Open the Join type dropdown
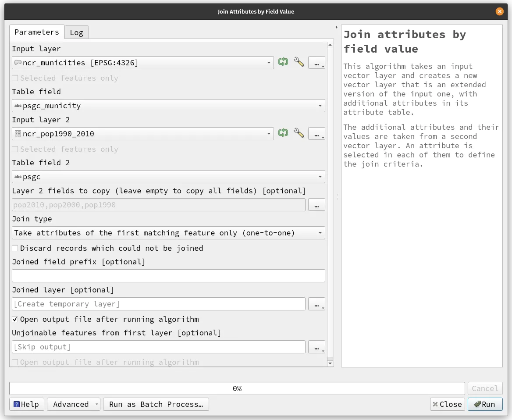Screen dimensions: 512x420 click(168, 233)
